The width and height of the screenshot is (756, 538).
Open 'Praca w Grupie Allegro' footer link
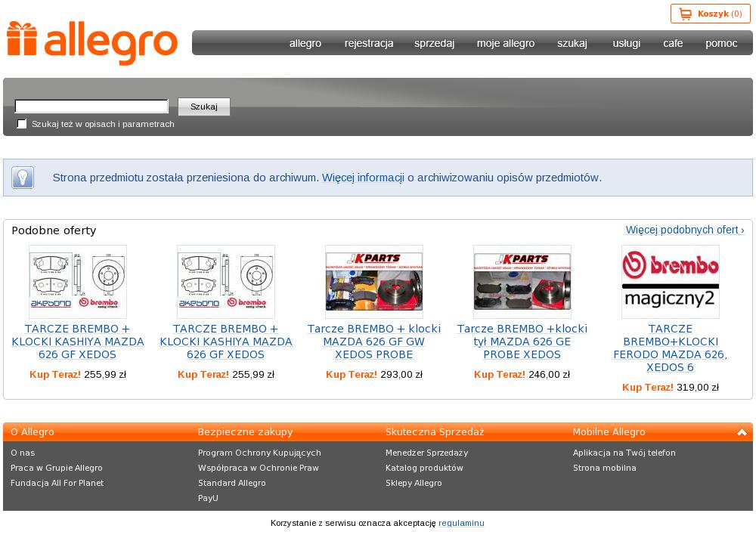57,468
